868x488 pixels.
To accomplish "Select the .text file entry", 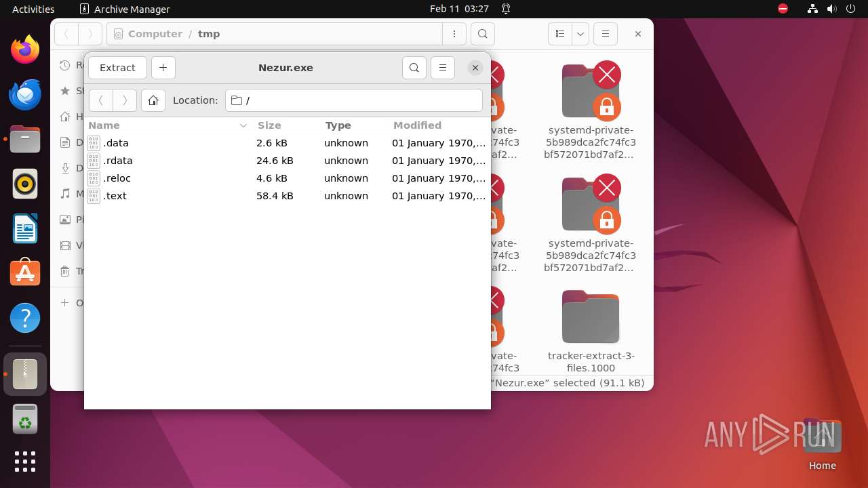I will [x=287, y=196].
